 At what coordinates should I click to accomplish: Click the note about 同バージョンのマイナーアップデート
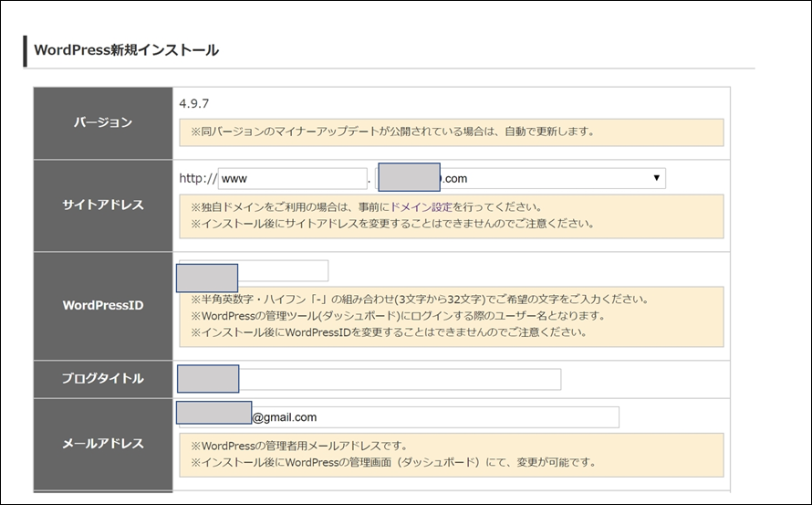click(x=392, y=132)
